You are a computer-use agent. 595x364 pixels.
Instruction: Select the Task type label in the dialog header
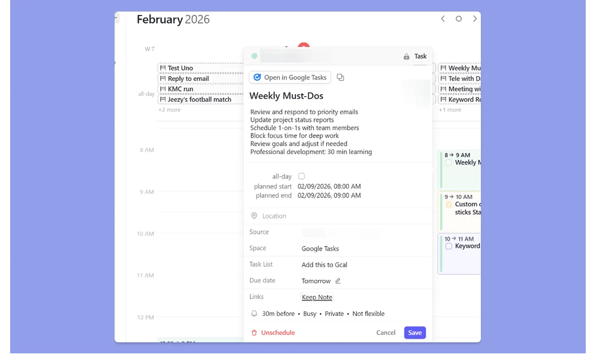420,56
